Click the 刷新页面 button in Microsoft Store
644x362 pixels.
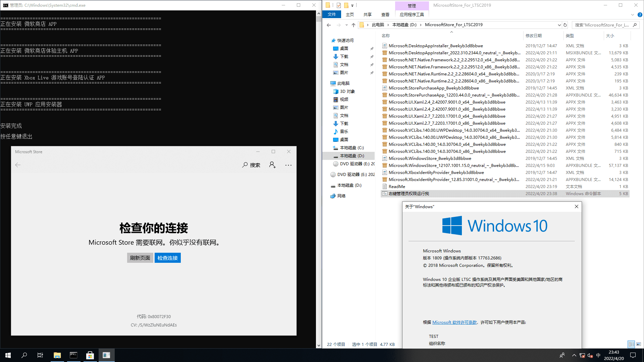(x=140, y=258)
